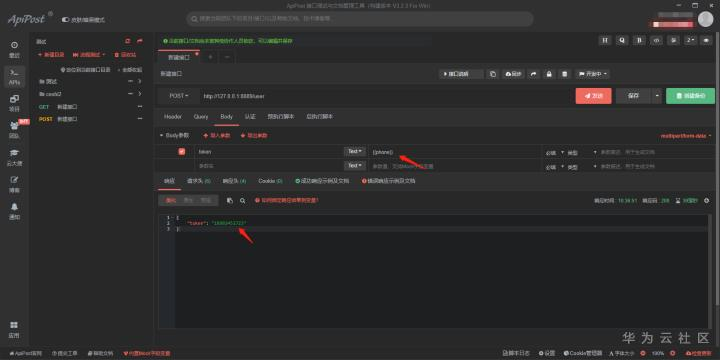Toggle the left eye icon in top-right toolbar
The width and height of the screenshot is (720, 360).
[656, 40]
